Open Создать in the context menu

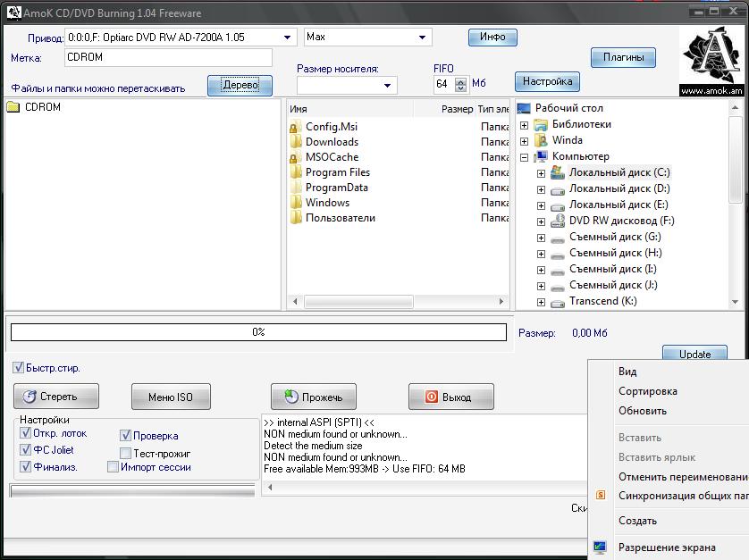(669, 521)
